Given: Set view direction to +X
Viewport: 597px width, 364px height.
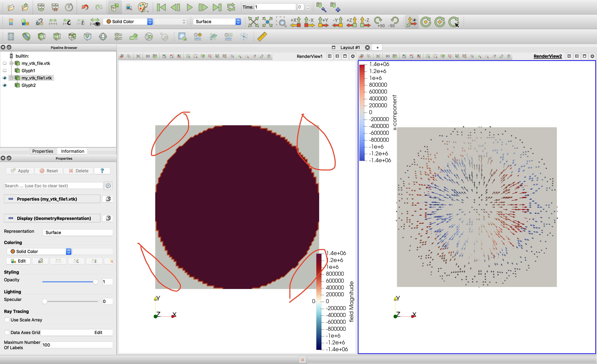Looking at the screenshot, I should pyautogui.click(x=295, y=22).
